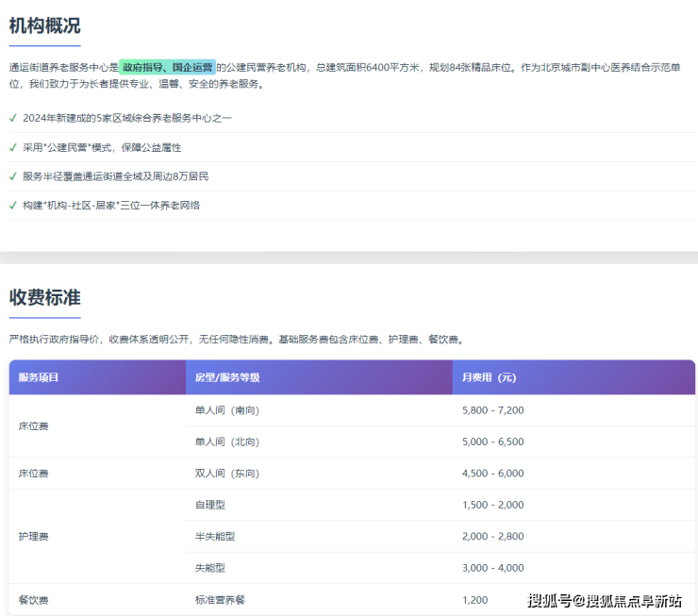Click the 自理型 care level cell
Screen dimensions: 698x616
[209, 505]
